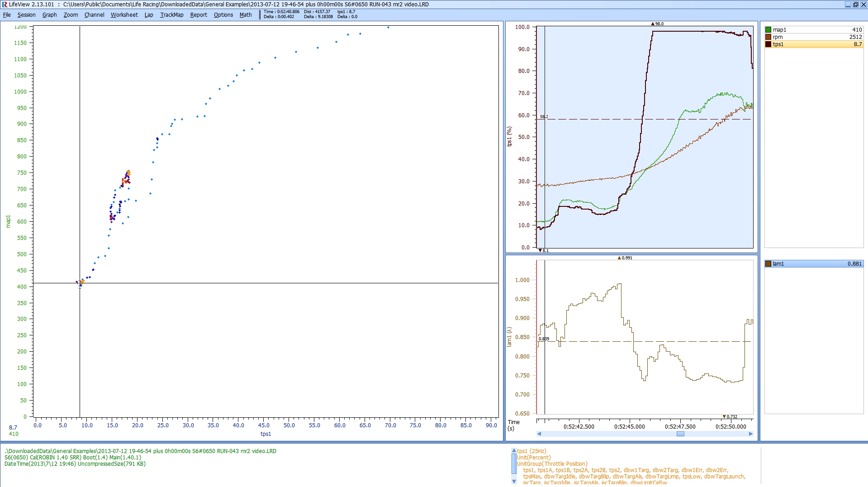The image size is (868, 487).
Task: Open the Channel menu
Action: coord(94,15)
